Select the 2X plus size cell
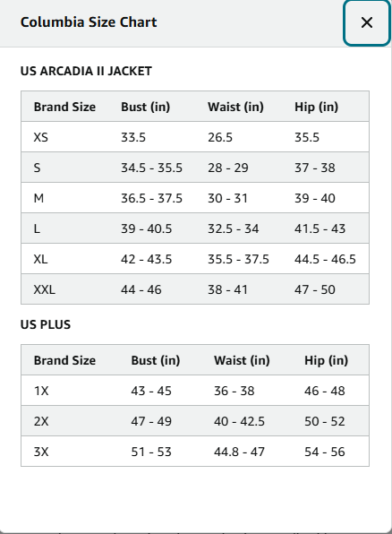392x534 pixels. [41, 421]
